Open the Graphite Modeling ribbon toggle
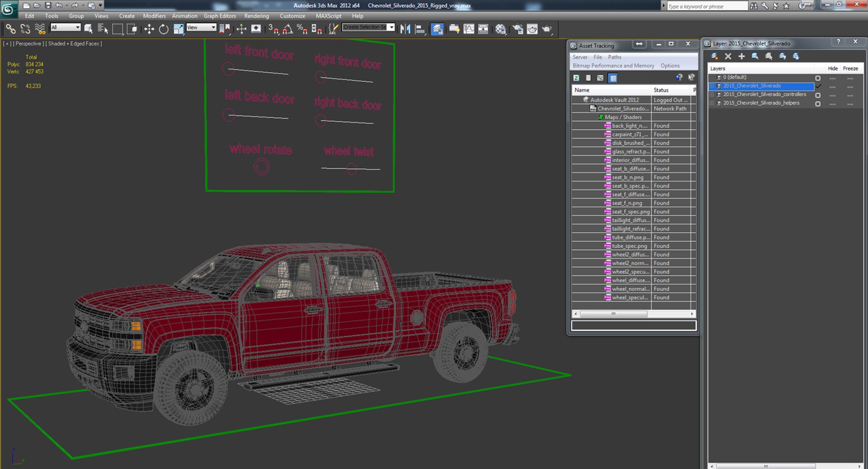The height and width of the screenshot is (469, 868). pos(454,29)
